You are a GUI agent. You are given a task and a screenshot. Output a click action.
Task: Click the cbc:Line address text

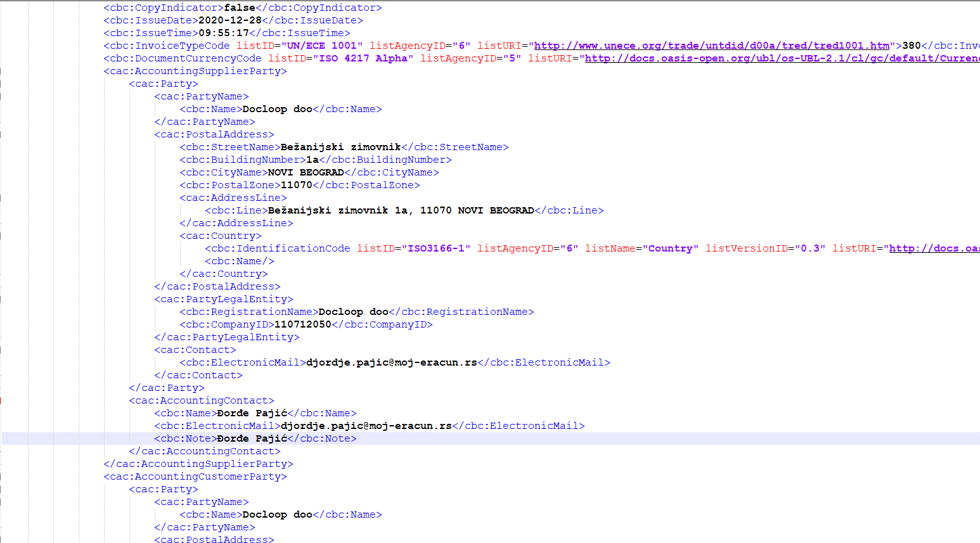(x=401, y=210)
